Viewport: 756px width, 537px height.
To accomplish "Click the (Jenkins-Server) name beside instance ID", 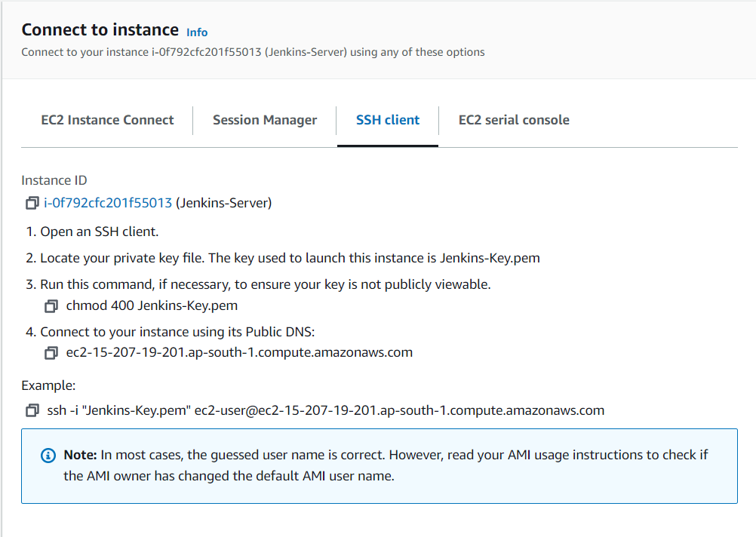I will click(x=224, y=203).
